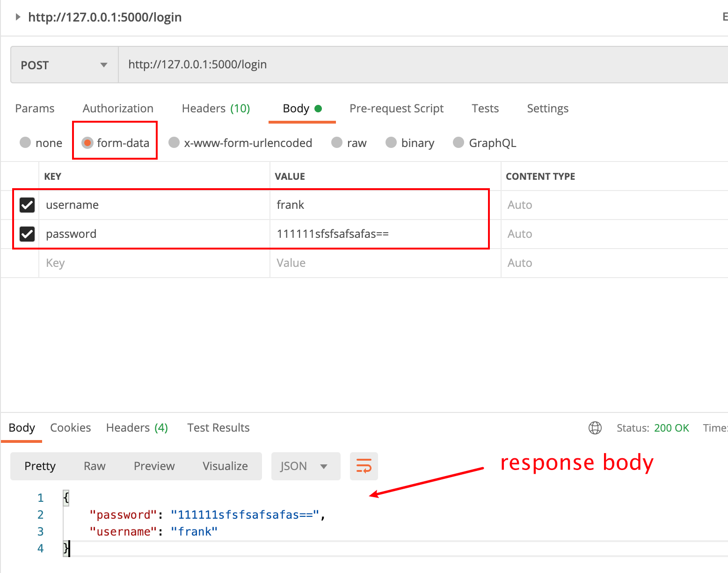This screenshot has height=573, width=728.
Task: Select the form-data radio option
Action: [x=87, y=142]
